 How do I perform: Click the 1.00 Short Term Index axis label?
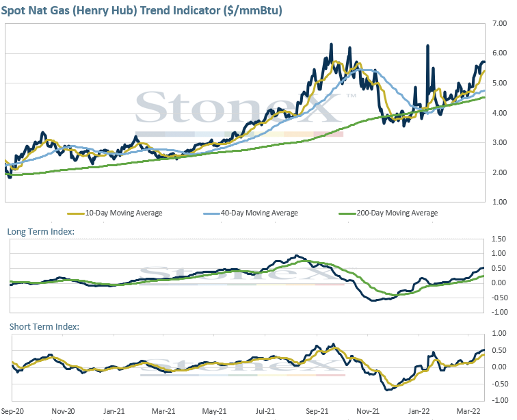point(499,334)
